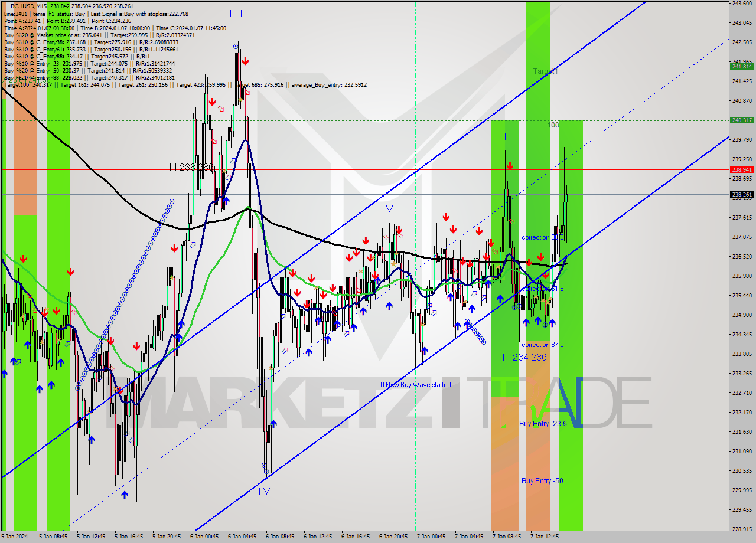Click the 'Buy Entry -50' label
756x543 pixels.
click(x=542, y=481)
